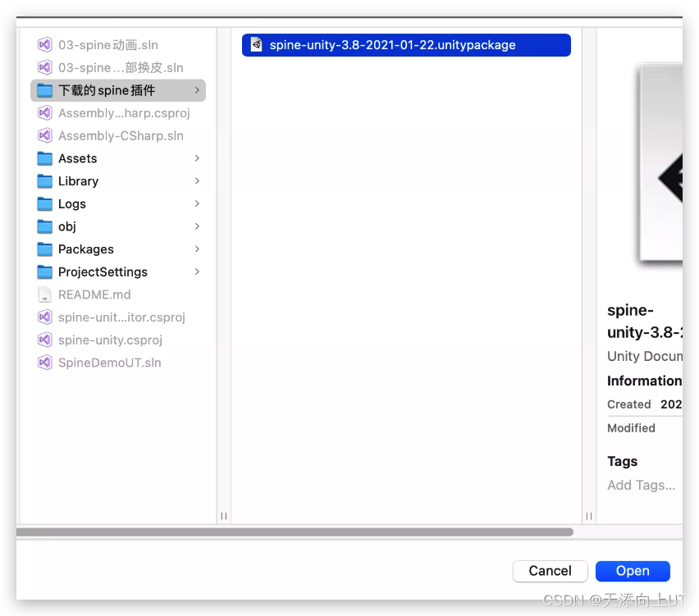Screen dimensions: 699x616
Task: Open the Library folder row
Action: [118, 181]
